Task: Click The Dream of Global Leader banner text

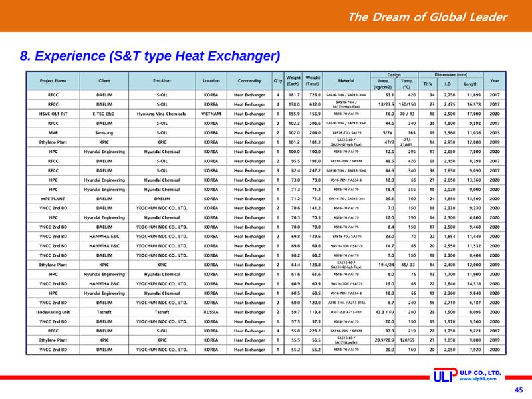Action: point(428,17)
